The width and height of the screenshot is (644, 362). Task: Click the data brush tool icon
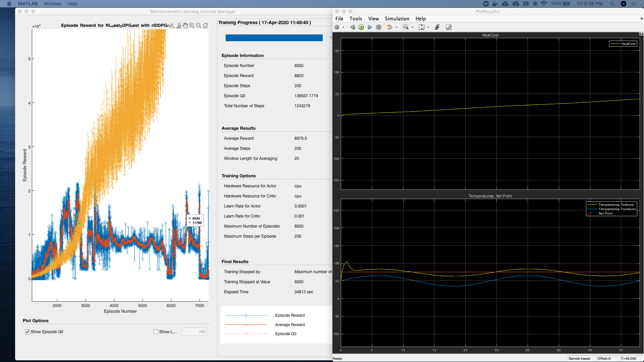point(179,25)
